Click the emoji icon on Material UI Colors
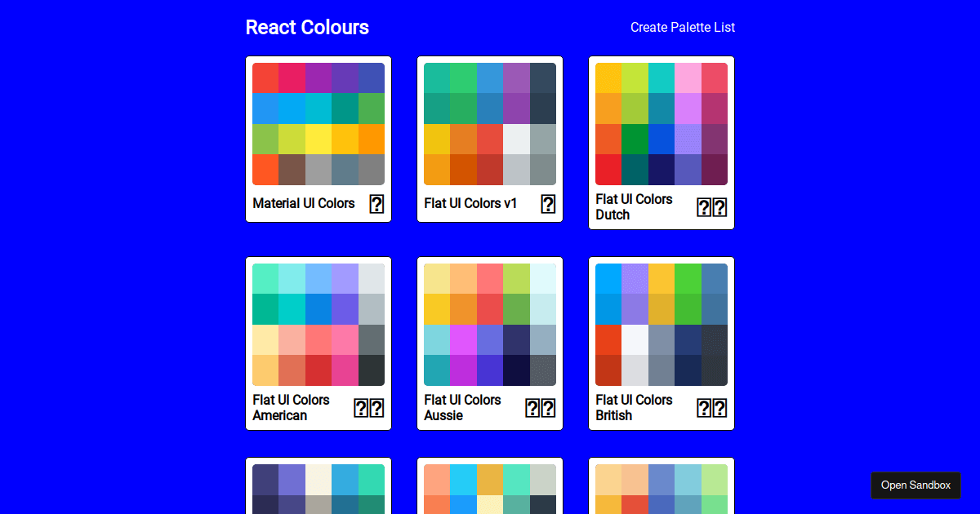 (x=376, y=204)
